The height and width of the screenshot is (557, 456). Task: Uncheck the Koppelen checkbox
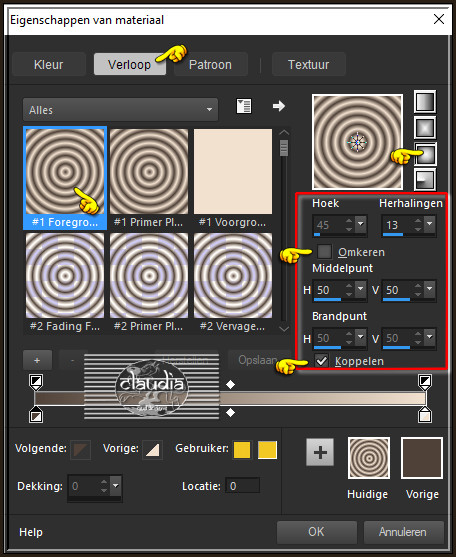pos(322,361)
